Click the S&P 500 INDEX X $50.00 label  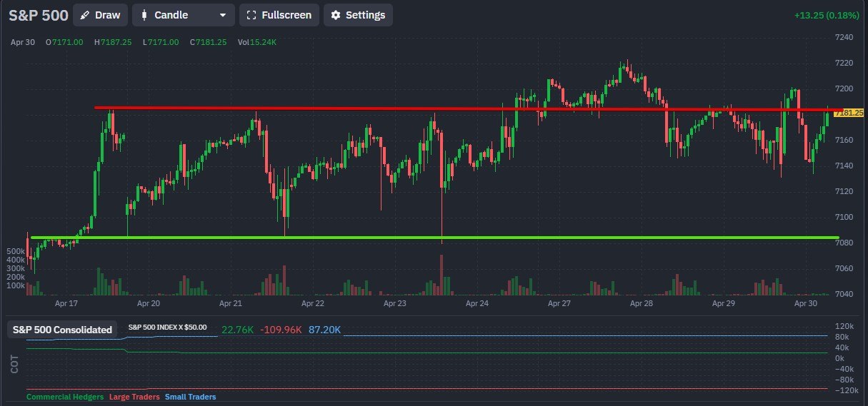[167, 327]
